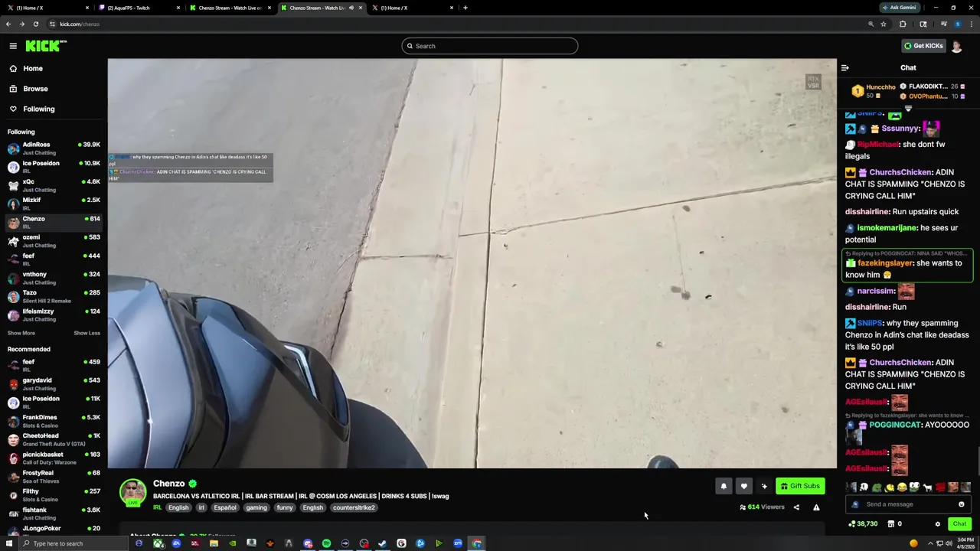980x551 pixels.
Task: Click the Gift Subs button
Action: click(x=800, y=486)
